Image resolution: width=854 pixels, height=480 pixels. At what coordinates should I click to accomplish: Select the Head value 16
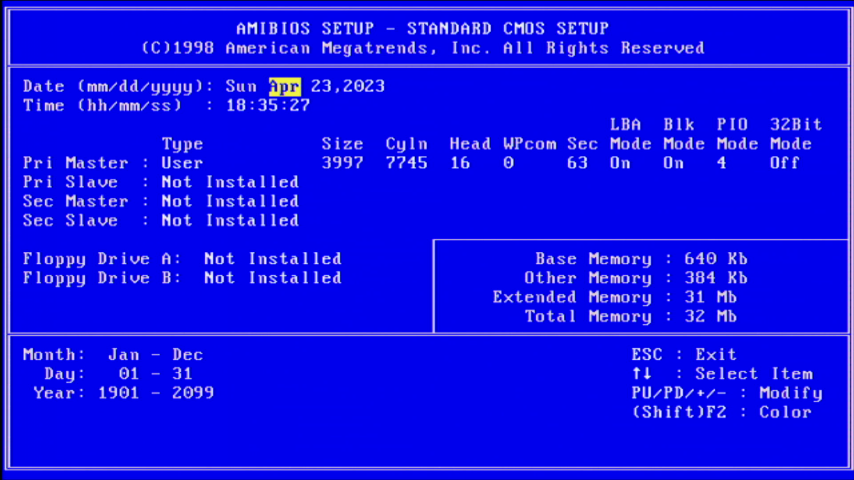pyautogui.click(x=459, y=163)
